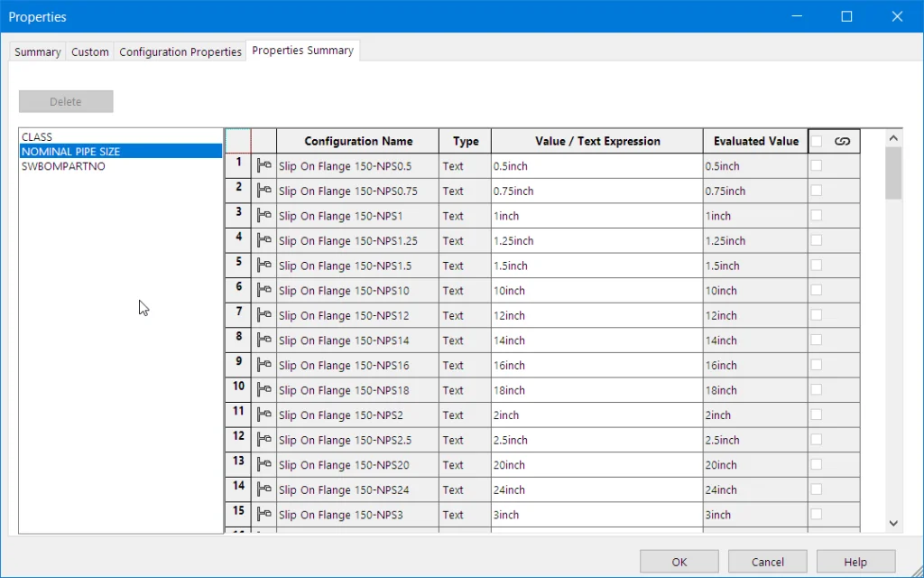Image resolution: width=924 pixels, height=578 pixels.
Task: Click configuration icon for 150-NPS2 row
Action: 263,415
